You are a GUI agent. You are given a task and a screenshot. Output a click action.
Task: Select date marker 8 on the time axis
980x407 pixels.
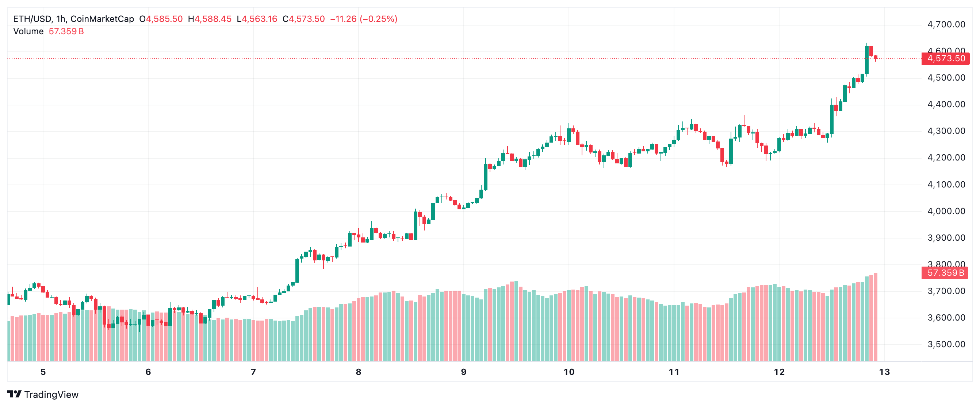(358, 372)
